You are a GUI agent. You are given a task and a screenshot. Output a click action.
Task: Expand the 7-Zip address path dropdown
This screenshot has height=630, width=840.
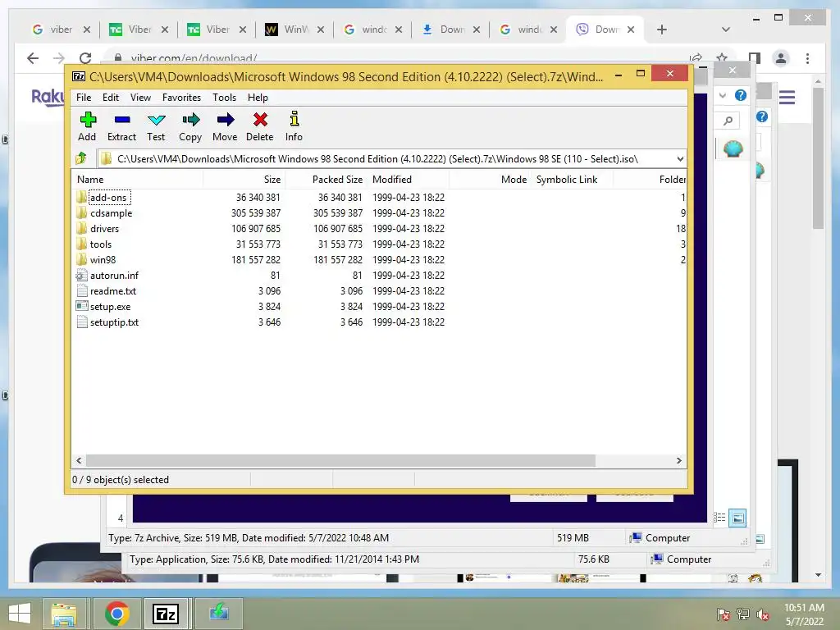(680, 159)
